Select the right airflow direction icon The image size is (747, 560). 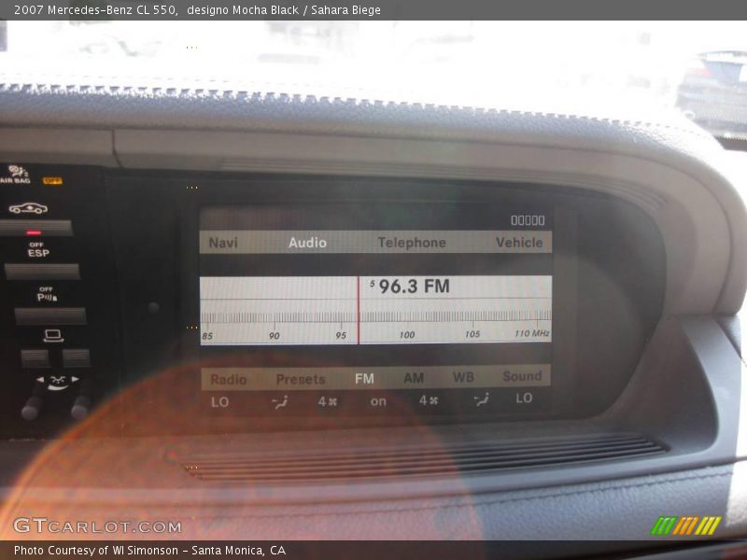click(x=481, y=399)
